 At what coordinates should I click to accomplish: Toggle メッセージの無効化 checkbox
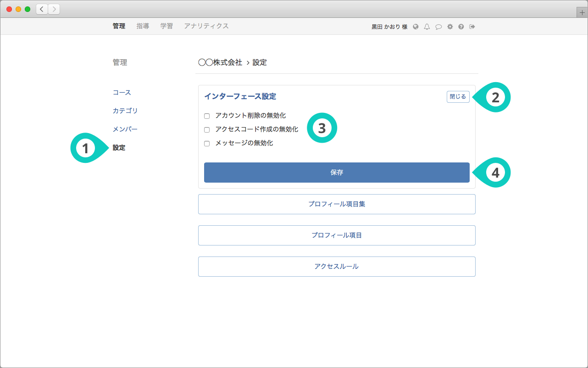207,144
